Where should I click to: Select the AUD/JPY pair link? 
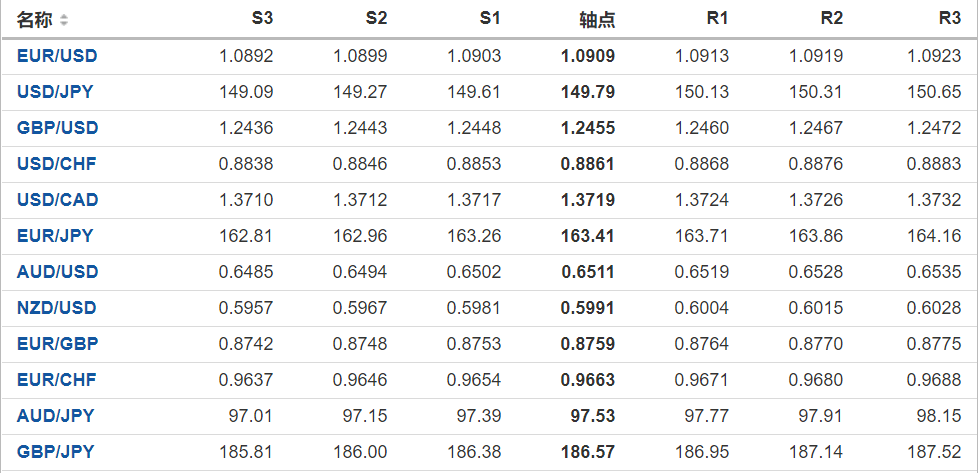click(55, 416)
